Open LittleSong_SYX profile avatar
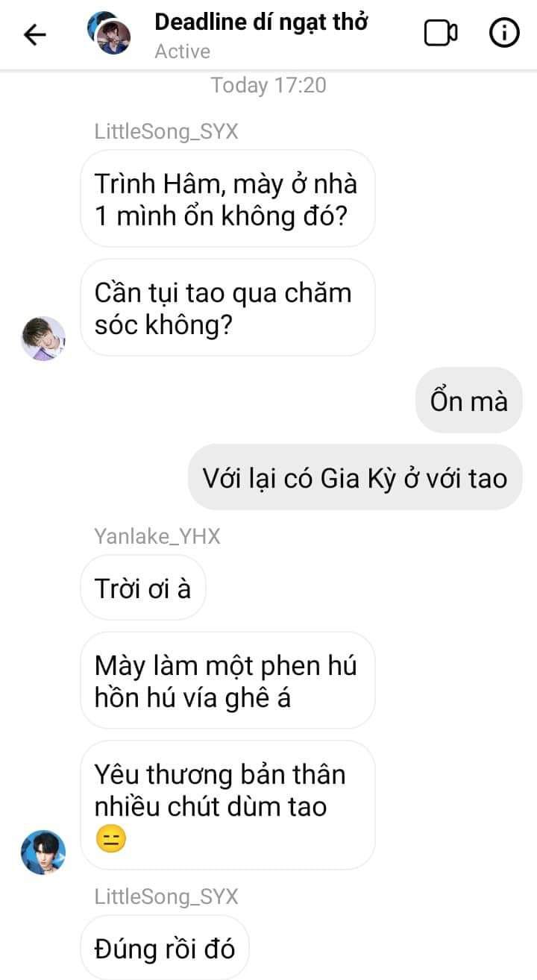 [x=43, y=338]
